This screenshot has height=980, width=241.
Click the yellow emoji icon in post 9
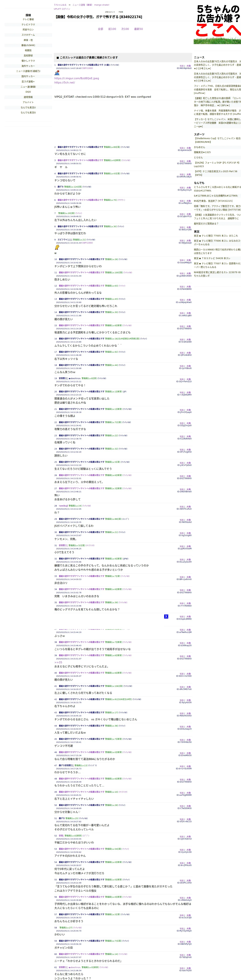click(x=57, y=247)
